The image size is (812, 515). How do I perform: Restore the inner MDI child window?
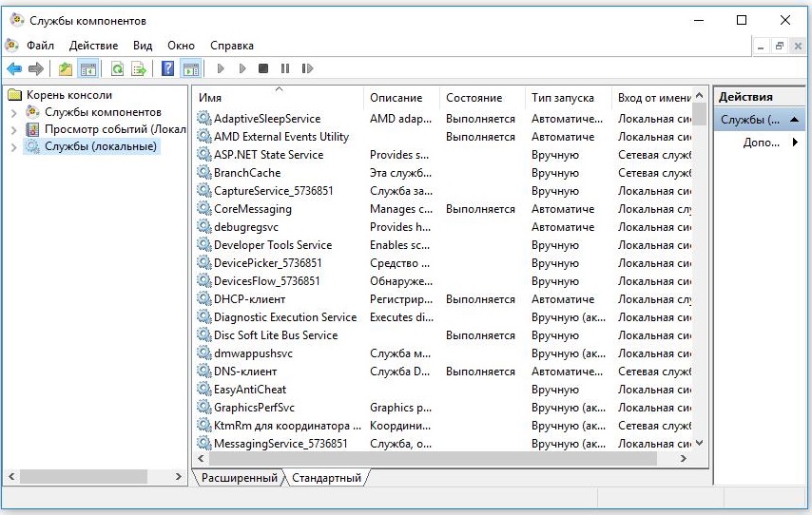click(780, 46)
